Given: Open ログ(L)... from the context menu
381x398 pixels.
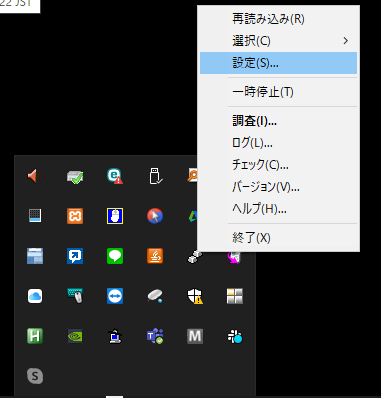Looking at the screenshot, I should [x=278, y=143].
